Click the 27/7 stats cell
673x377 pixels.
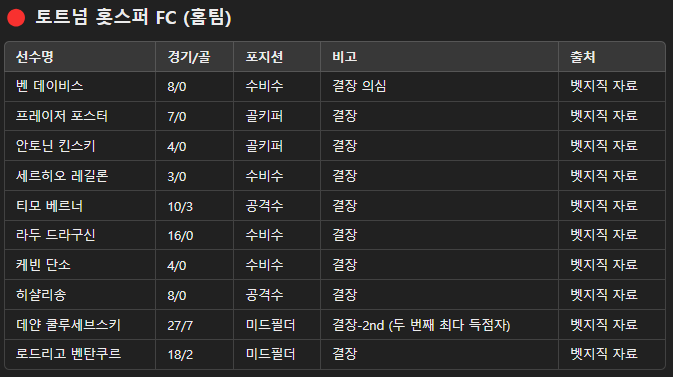point(180,325)
